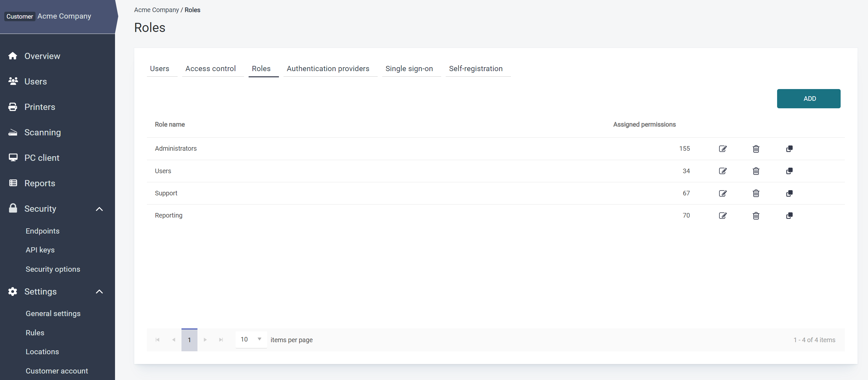Open the items per page dropdown
The height and width of the screenshot is (380, 868).
click(251, 339)
